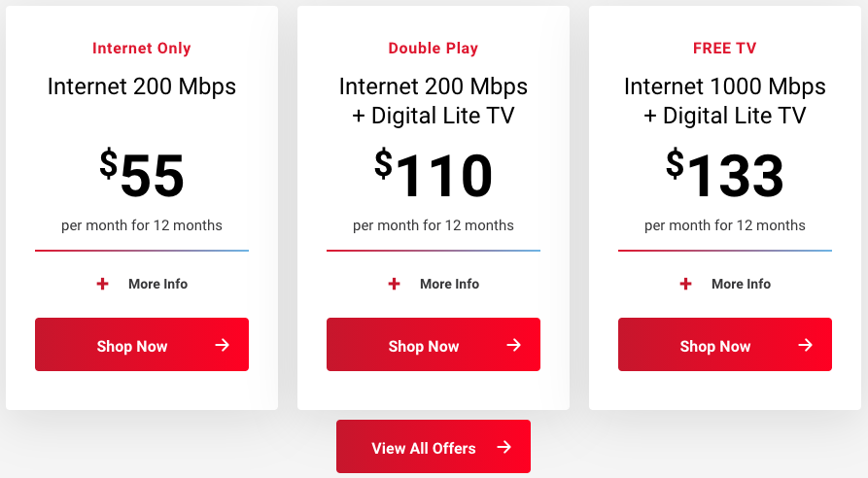Click arrow icon on FREE TV Shop Now
The height and width of the screenshot is (478, 868).
(x=806, y=345)
